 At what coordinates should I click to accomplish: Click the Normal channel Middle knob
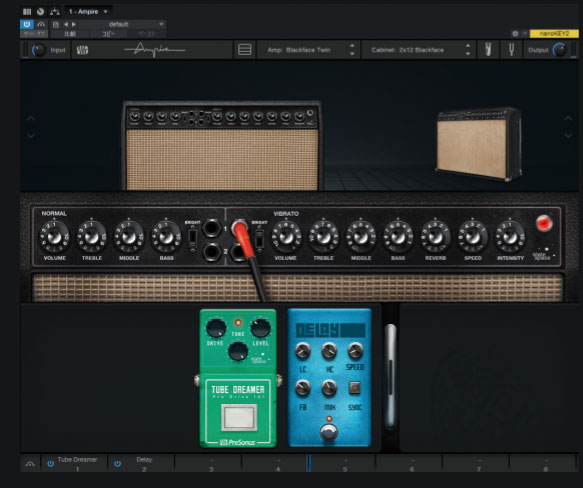point(129,236)
